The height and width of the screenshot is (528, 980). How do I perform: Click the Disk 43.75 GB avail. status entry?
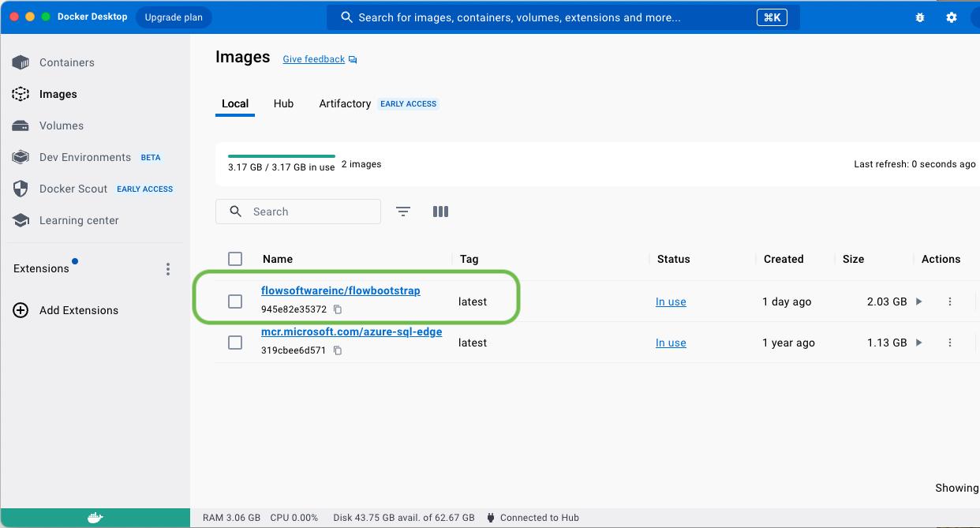pyautogui.click(x=404, y=518)
